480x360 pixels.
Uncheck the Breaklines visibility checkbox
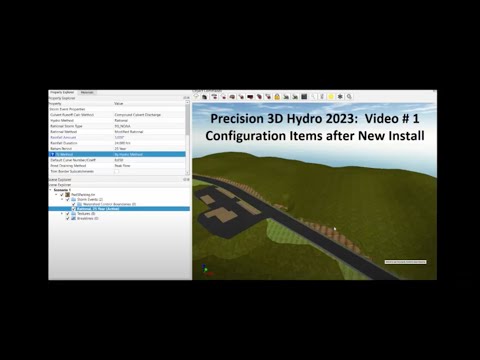point(68,218)
